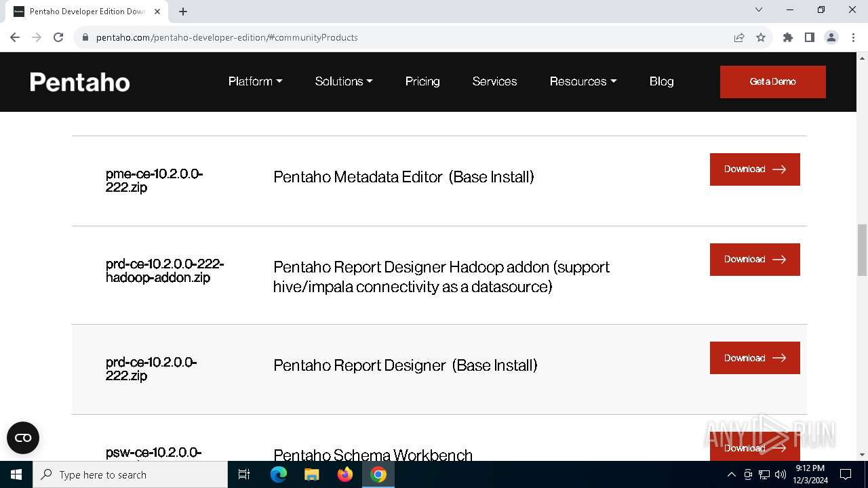Open the Blog page
The width and height of the screenshot is (868, 488).
pos(661,81)
